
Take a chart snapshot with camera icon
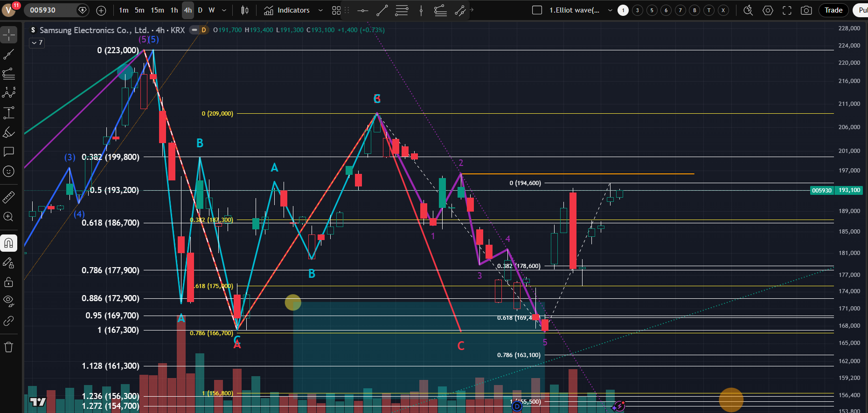point(806,10)
